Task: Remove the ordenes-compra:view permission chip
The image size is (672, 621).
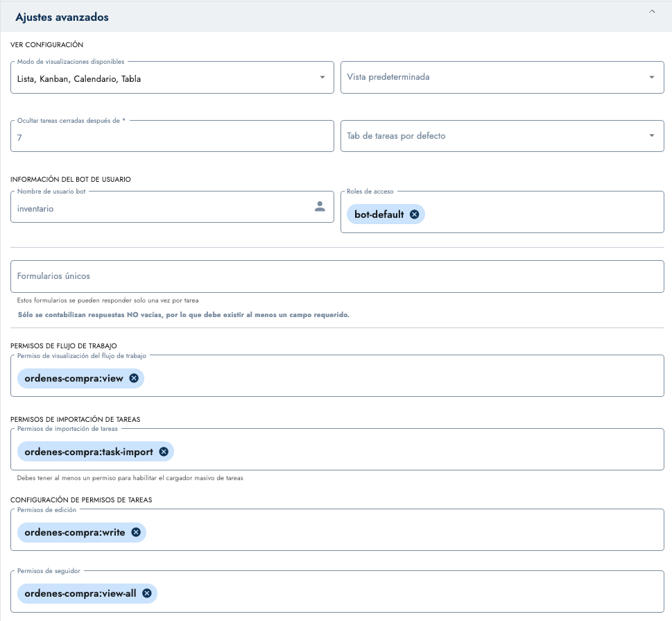Action: coord(134,378)
